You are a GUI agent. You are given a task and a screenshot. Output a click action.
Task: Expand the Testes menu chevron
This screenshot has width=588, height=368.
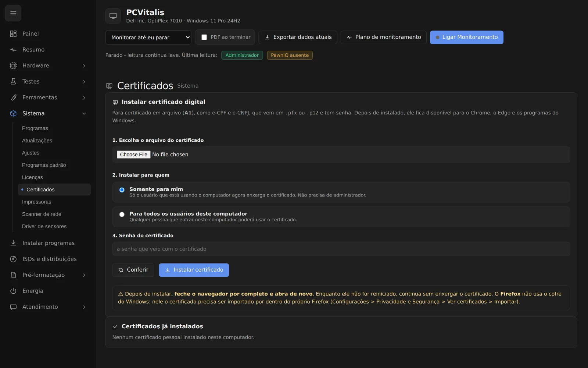tap(84, 81)
